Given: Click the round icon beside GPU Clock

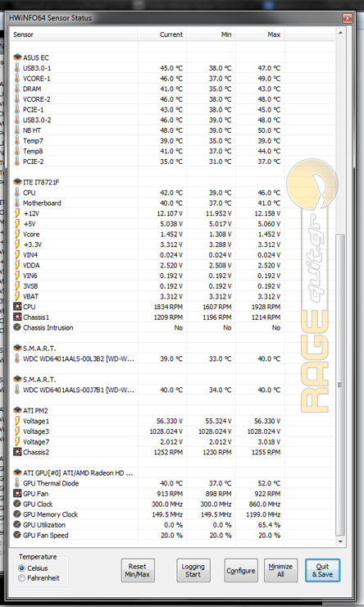Looking at the screenshot, I should pyautogui.click(x=17, y=504).
